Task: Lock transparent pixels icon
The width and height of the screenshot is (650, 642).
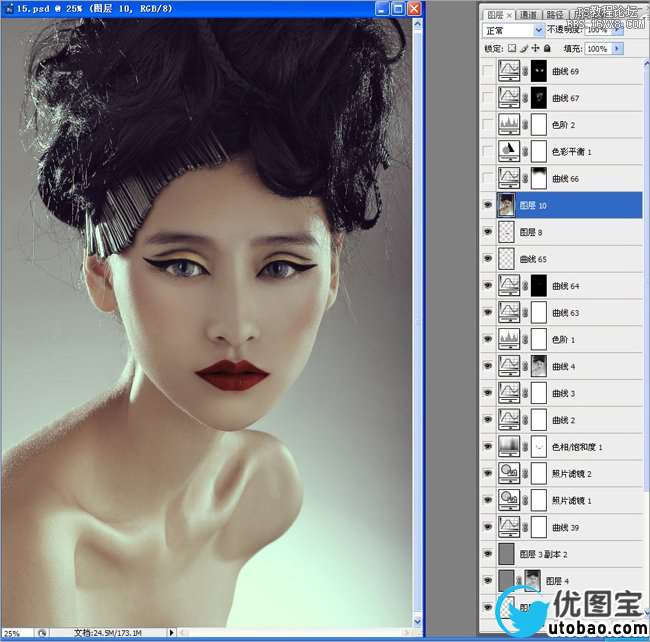Action: [x=512, y=48]
